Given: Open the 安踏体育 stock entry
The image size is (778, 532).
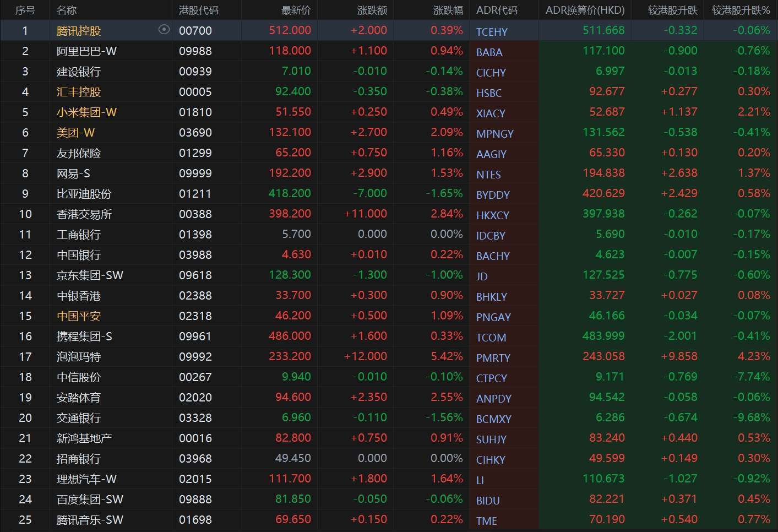Looking at the screenshot, I should [x=79, y=398].
